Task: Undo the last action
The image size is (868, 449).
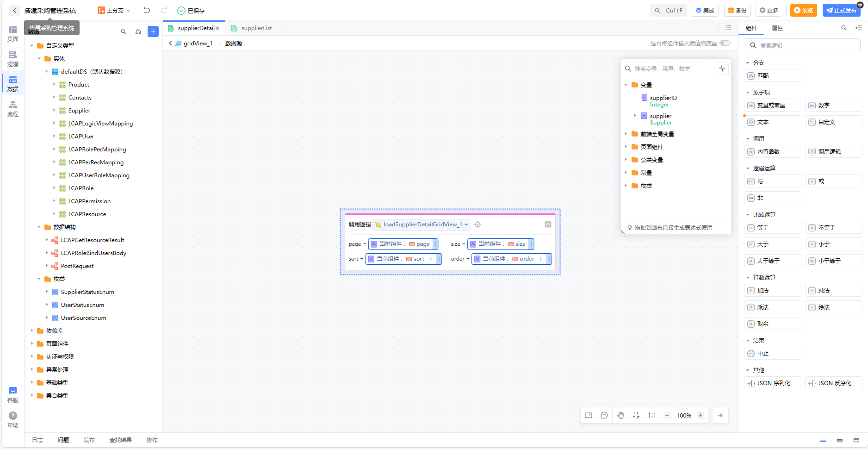Action: [x=147, y=10]
